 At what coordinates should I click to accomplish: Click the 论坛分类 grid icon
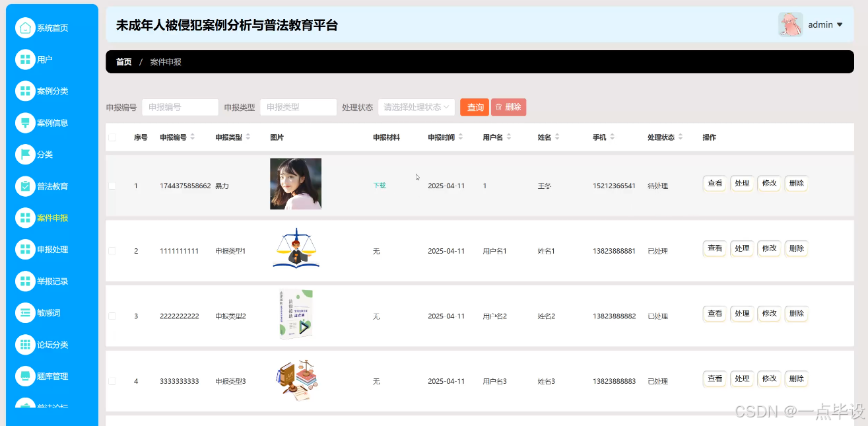pos(25,345)
